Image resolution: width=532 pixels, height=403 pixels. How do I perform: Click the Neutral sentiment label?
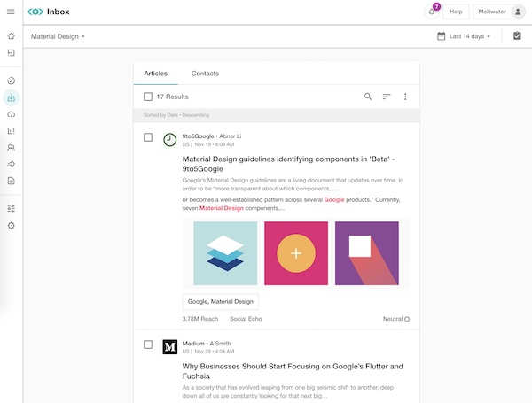(393, 319)
